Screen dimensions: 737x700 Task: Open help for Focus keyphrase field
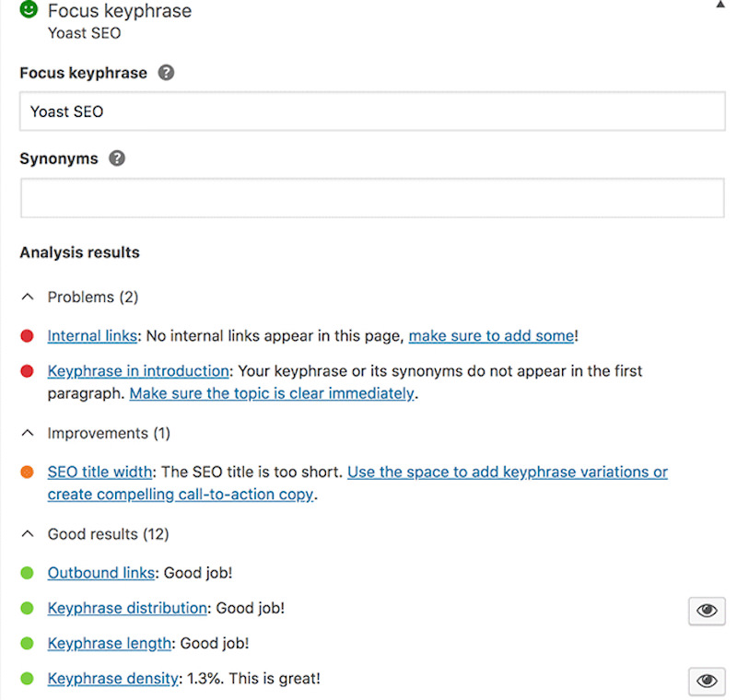coord(166,73)
